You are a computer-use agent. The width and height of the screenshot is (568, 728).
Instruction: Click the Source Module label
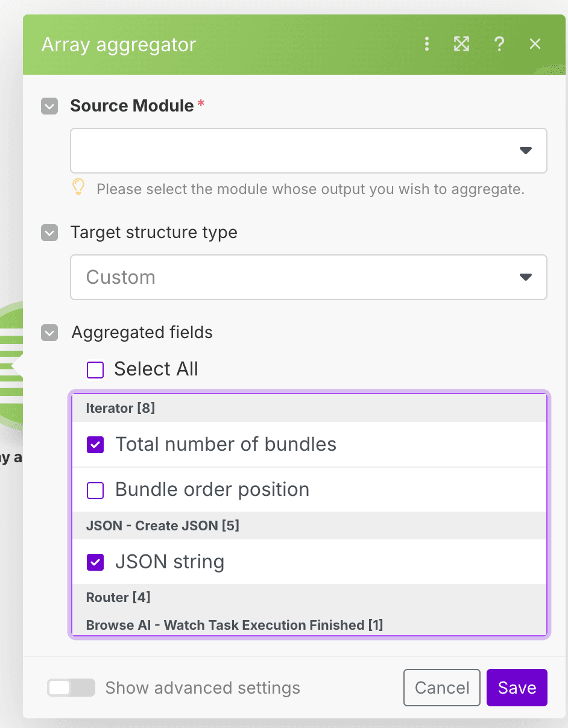tap(132, 106)
